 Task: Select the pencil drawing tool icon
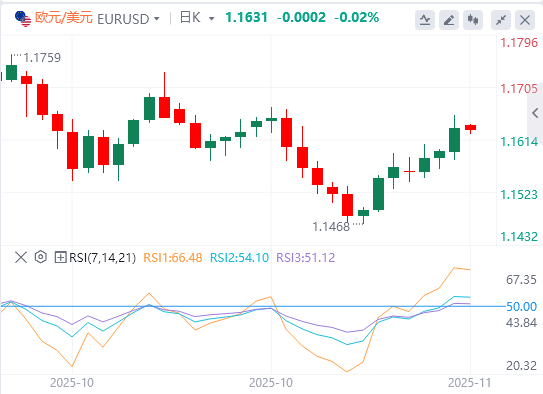449,20
